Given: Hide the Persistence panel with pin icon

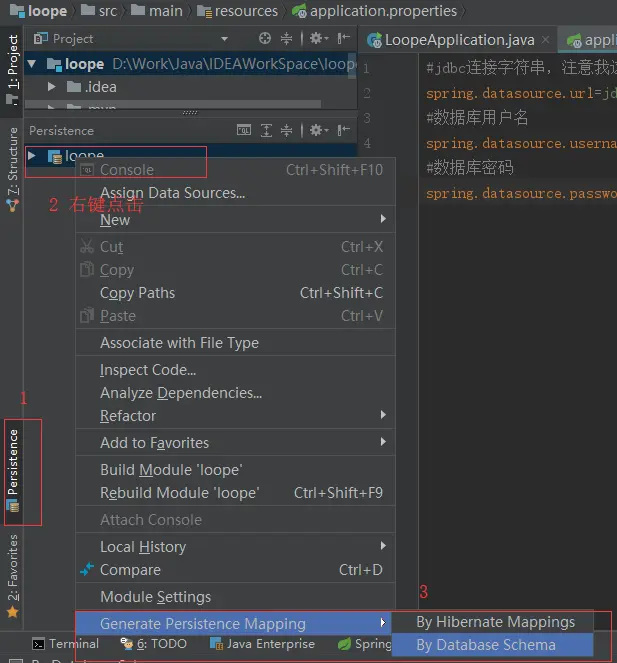Looking at the screenshot, I should pos(343,130).
